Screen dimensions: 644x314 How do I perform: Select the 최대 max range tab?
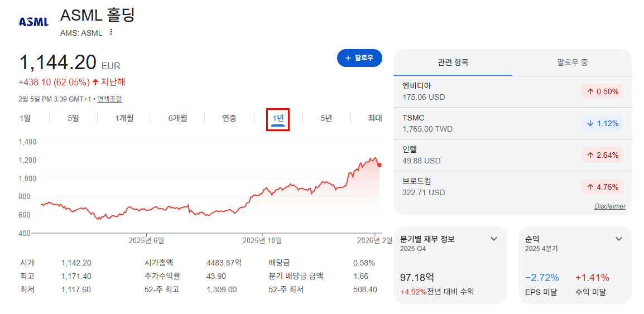tap(374, 118)
